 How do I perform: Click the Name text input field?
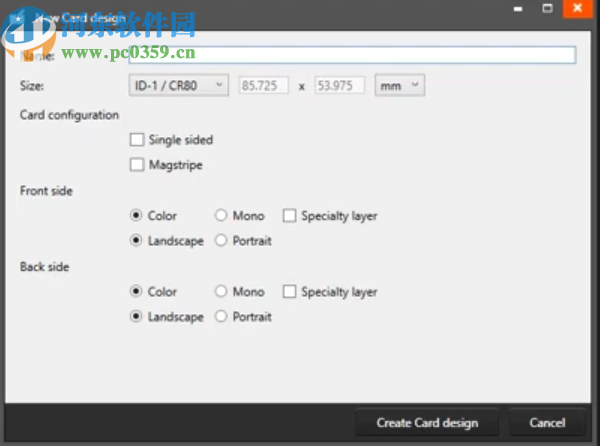(x=352, y=55)
